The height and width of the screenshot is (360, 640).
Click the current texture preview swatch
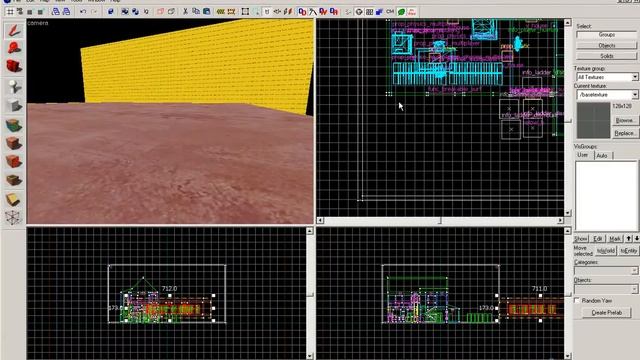pyautogui.click(x=593, y=120)
